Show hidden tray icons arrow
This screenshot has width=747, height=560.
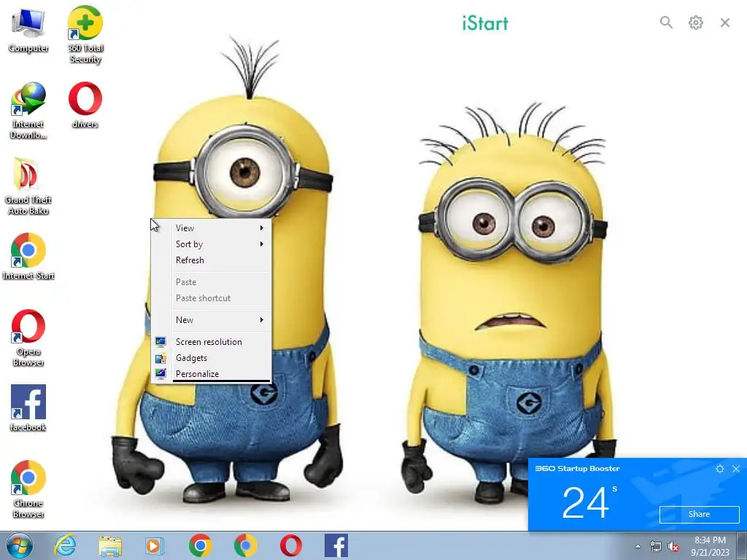click(x=638, y=546)
